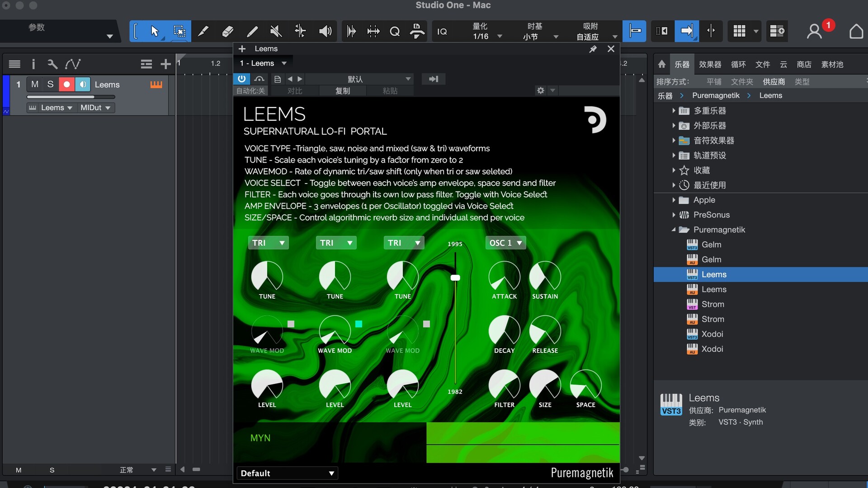The height and width of the screenshot is (488, 868).
Task: Click the vertical pitch slider handle
Action: pyautogui.click(x=455, y=277)
